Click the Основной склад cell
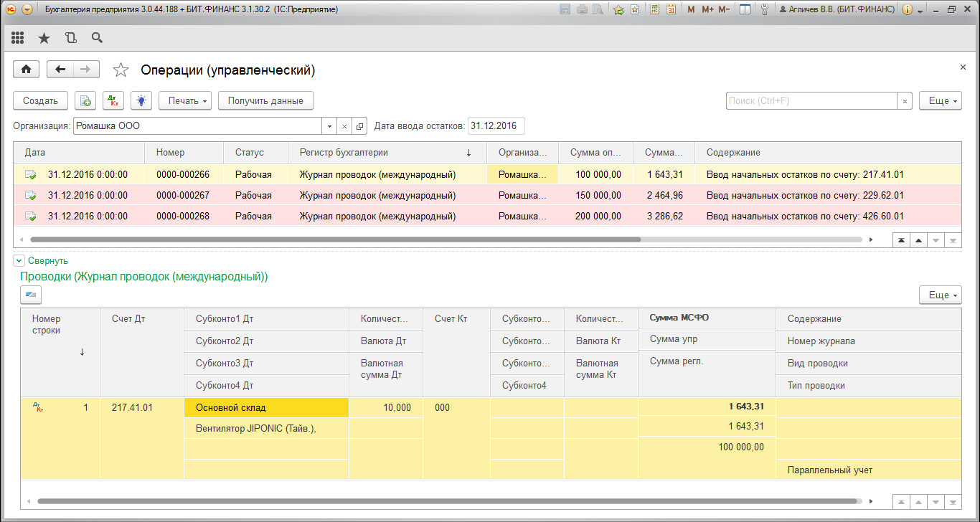 pos(266,407)
